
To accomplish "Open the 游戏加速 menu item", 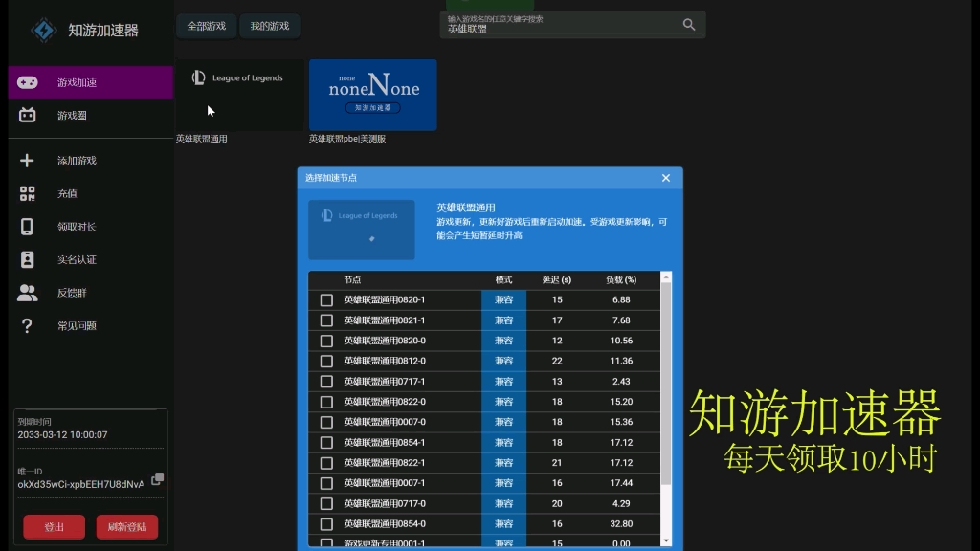I will (x=91, y=82).
